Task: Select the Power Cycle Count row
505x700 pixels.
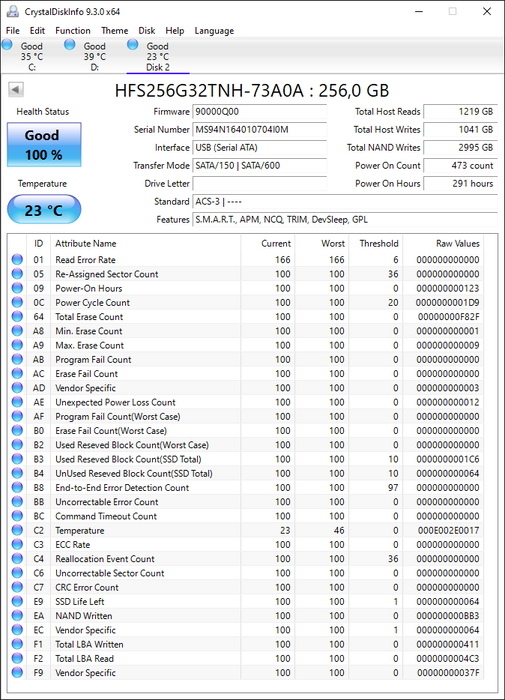Action: click(x=246, y=302)
